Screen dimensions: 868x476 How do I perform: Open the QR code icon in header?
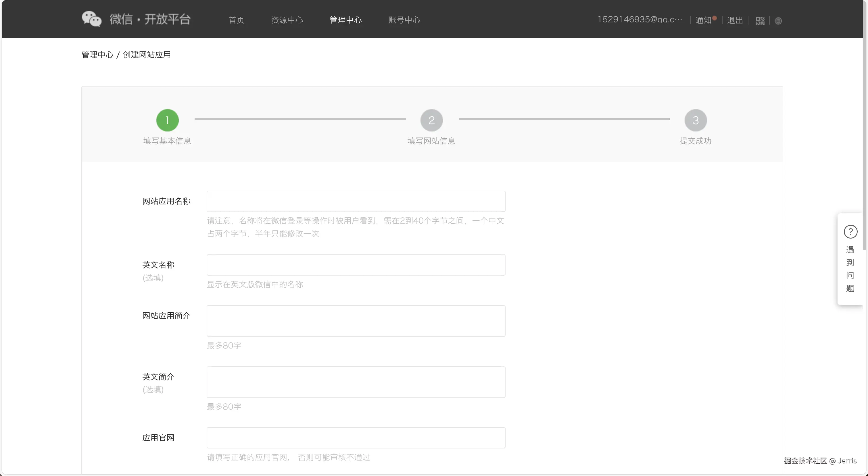pos(760,21)
